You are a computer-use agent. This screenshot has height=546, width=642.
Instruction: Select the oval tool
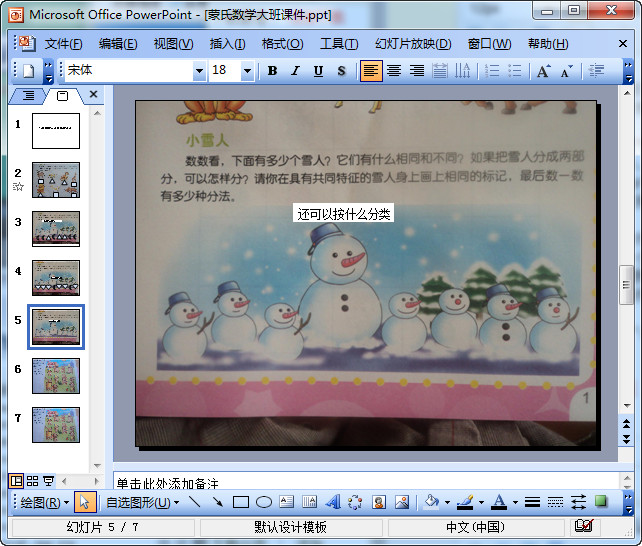[264, 502]
